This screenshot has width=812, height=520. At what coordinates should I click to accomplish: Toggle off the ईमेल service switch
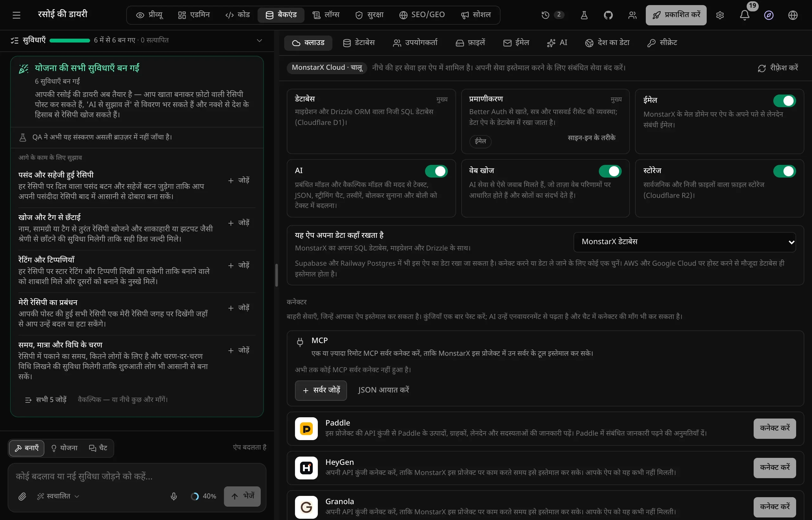[x=784, y=101]
